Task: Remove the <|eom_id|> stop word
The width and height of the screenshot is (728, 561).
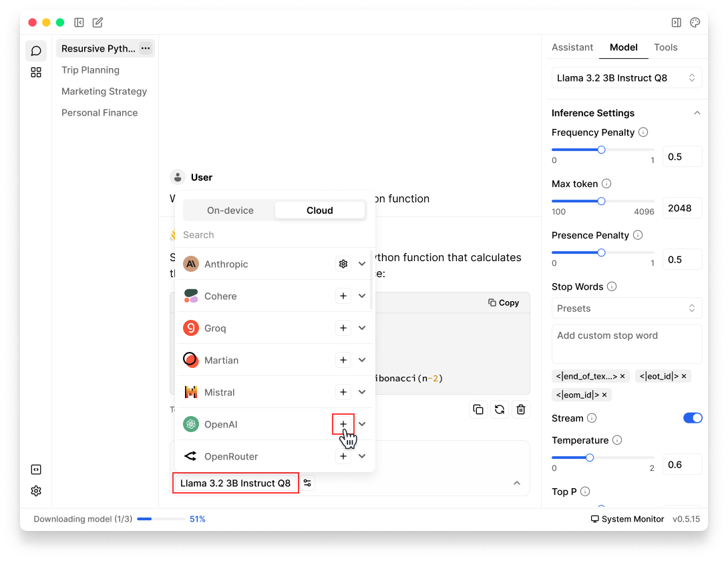Action: [x=604, y=395]
